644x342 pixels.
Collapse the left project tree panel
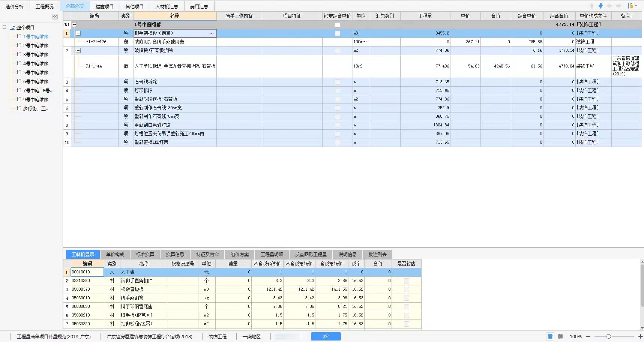[55, 16]
